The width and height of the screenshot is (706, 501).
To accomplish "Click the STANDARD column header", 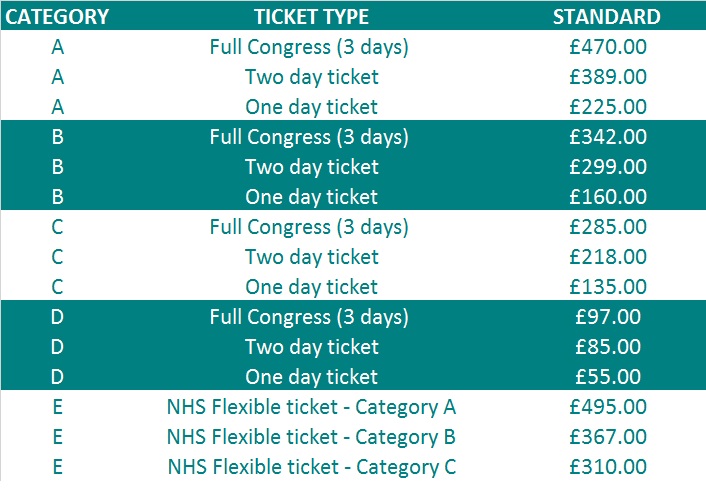I will (607, 17).
